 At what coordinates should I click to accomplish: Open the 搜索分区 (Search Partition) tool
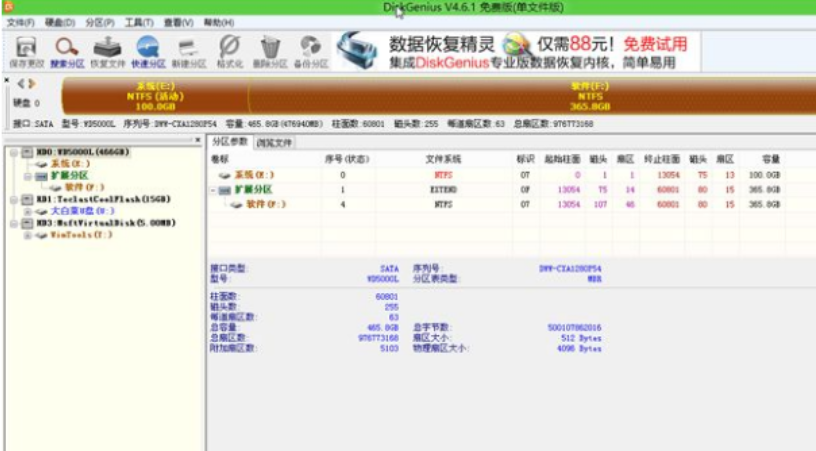coord(67,52)
